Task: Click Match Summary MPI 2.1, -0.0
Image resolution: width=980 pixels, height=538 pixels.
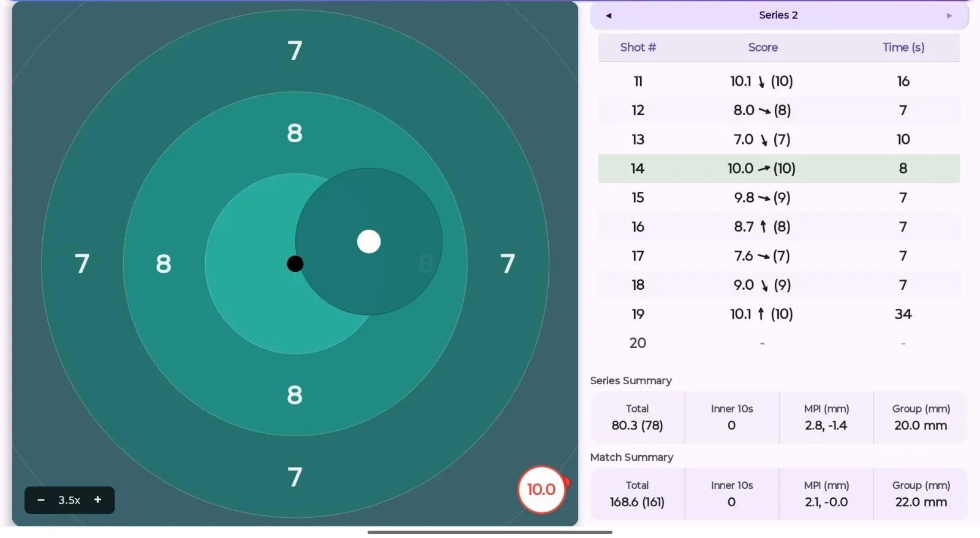Action: 826,502
